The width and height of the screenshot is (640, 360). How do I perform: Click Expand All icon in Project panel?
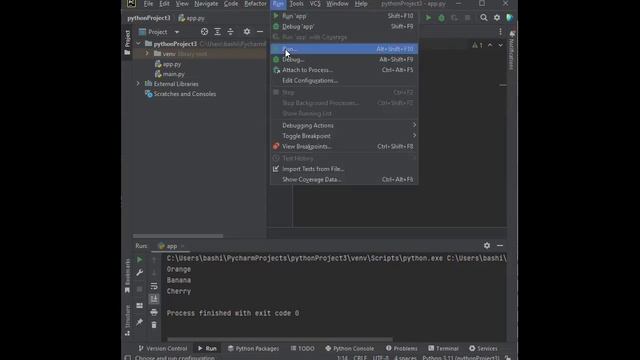tap(217, 32)
